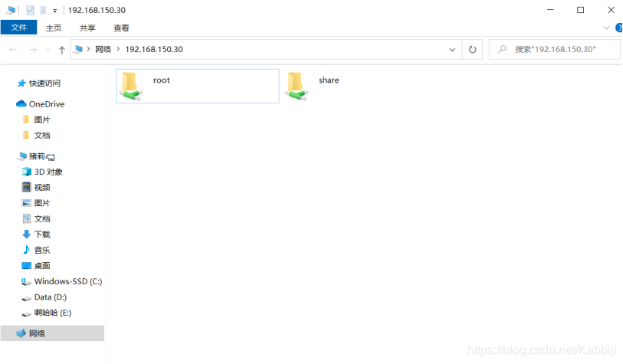Click the window system icon in title bar
Viewport: 623px width, 364px height.
(x=11, y=10)
